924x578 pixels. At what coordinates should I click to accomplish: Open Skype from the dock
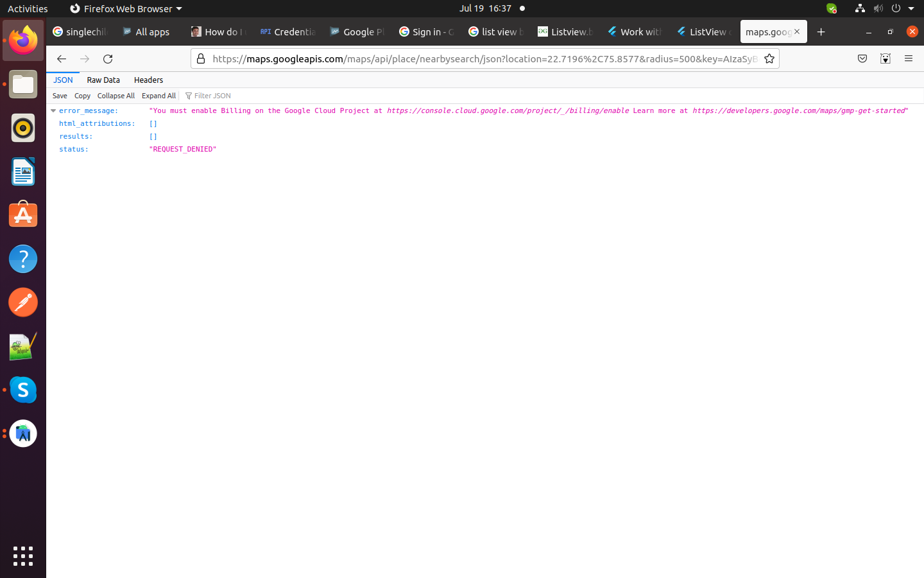23,390
